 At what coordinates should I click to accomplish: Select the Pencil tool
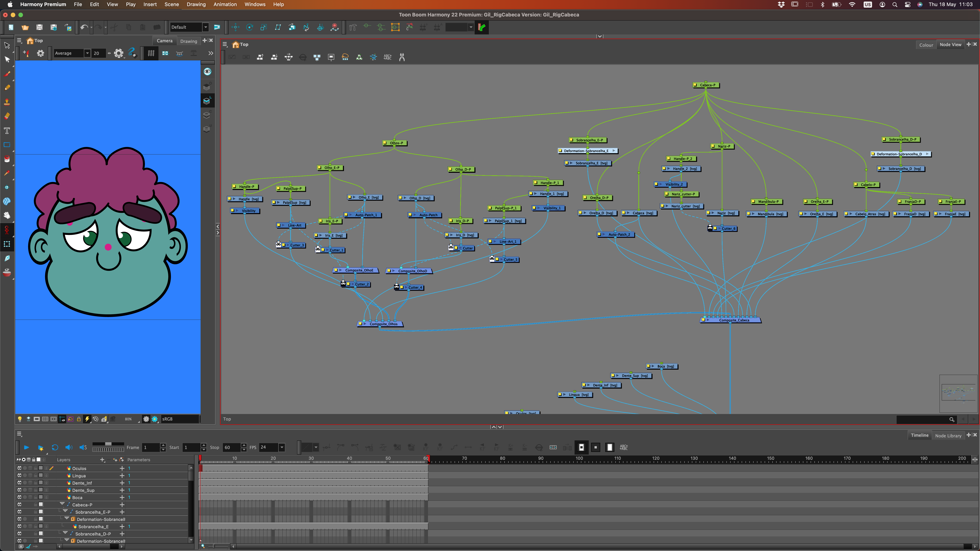tap(7, 88)
